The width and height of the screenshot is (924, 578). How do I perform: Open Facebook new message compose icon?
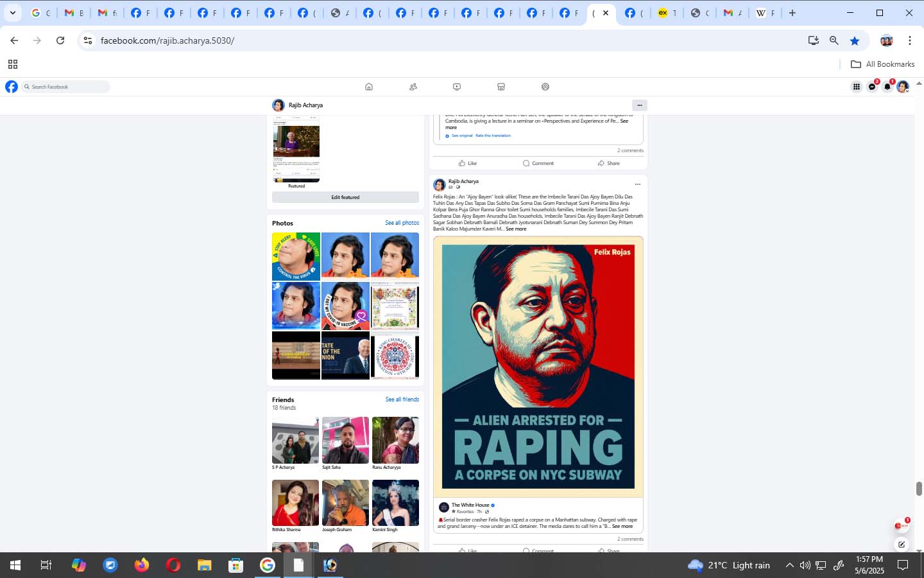point(902,545)
